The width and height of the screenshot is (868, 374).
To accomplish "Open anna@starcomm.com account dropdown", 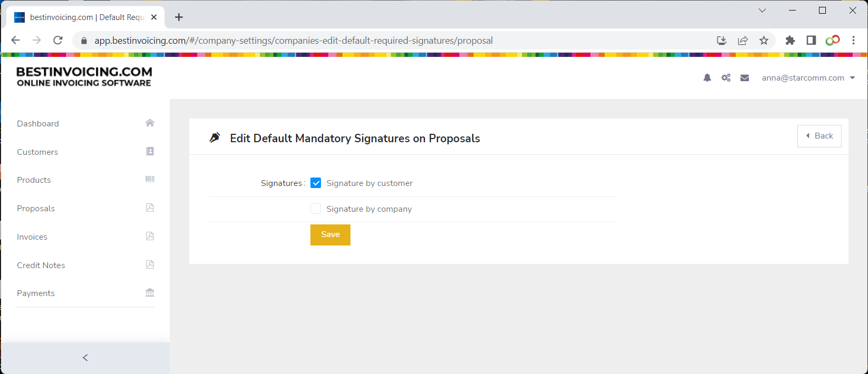I will pyautogui.click(x=808, y=78).
